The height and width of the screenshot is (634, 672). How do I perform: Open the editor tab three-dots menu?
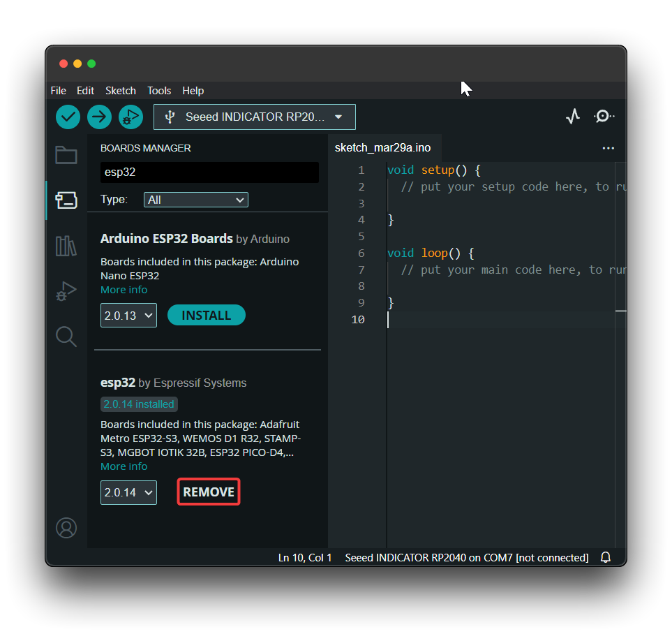tap(608, 148)
